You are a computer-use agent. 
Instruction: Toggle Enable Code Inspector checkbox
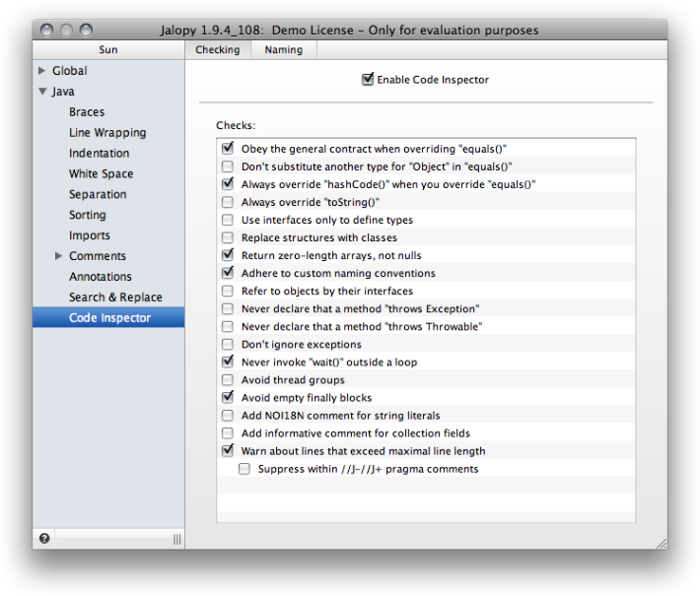[x=368, y=80]
